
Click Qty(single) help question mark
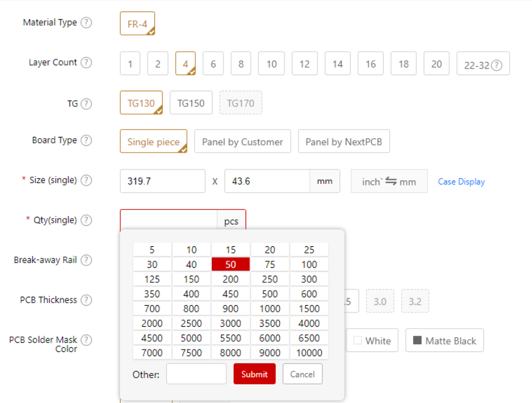(86, 220)
